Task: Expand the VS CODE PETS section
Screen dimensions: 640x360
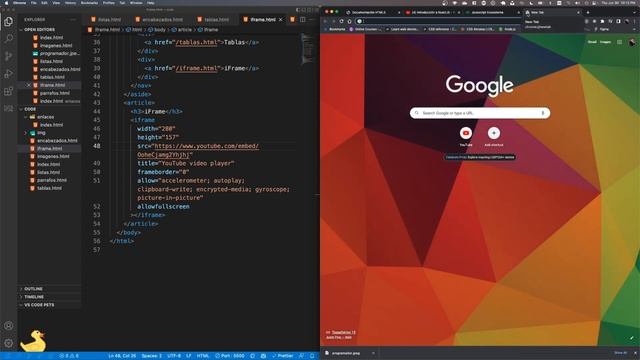Action: coord(39,305)
